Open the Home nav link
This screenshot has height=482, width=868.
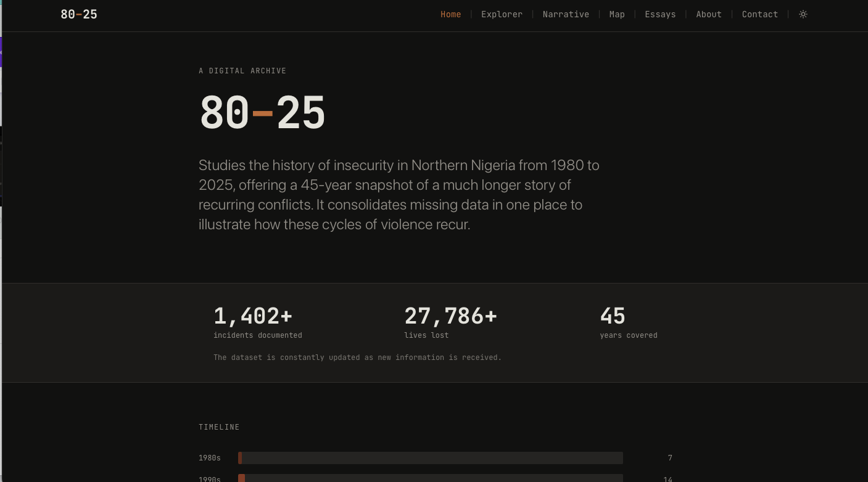(450, 14)
